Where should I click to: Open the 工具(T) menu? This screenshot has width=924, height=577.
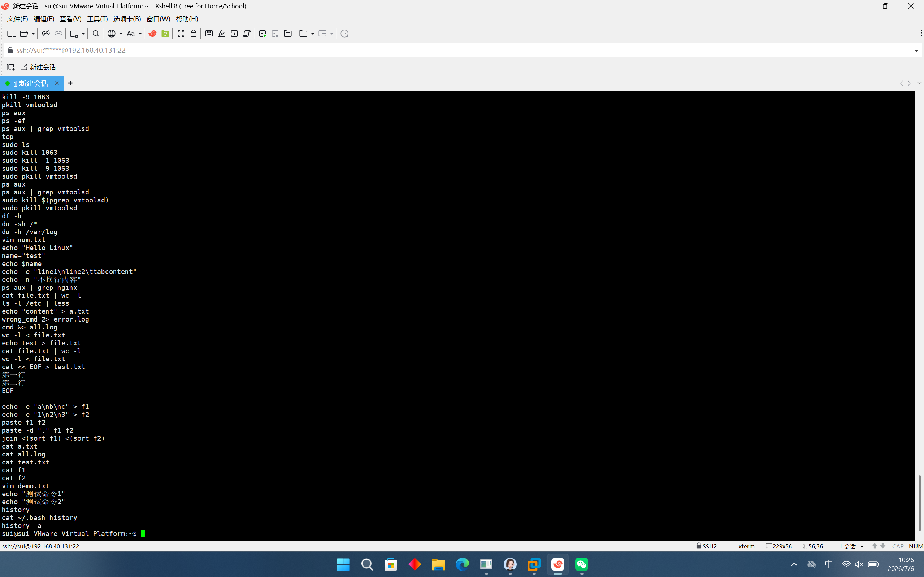97,19
